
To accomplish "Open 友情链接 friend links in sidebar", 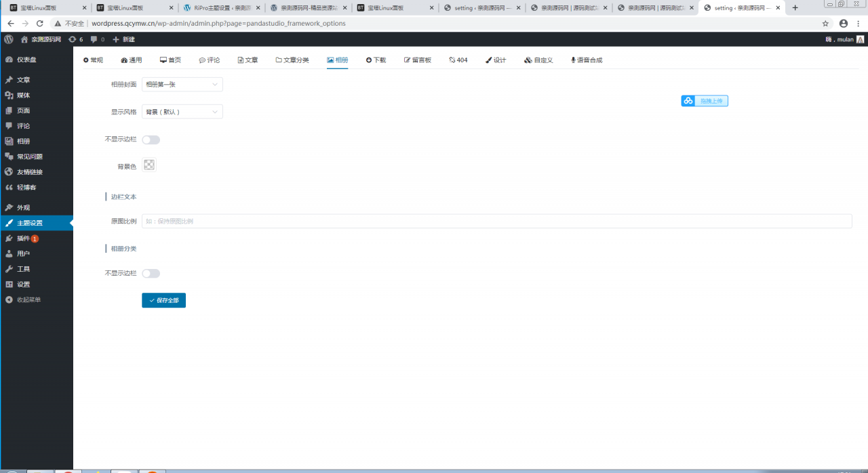I will tap(37, 172).
